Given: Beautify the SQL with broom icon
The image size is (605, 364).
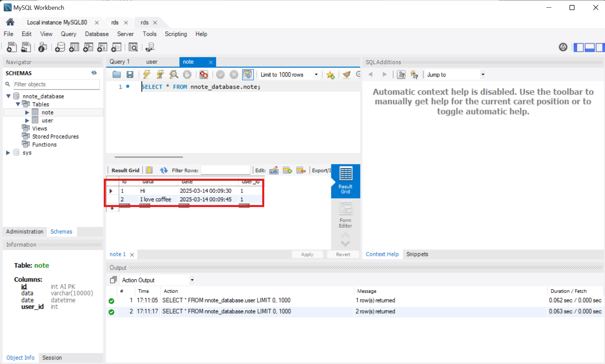Looking at the screenshot, I should pyautogui.click(x=347, y=75).
